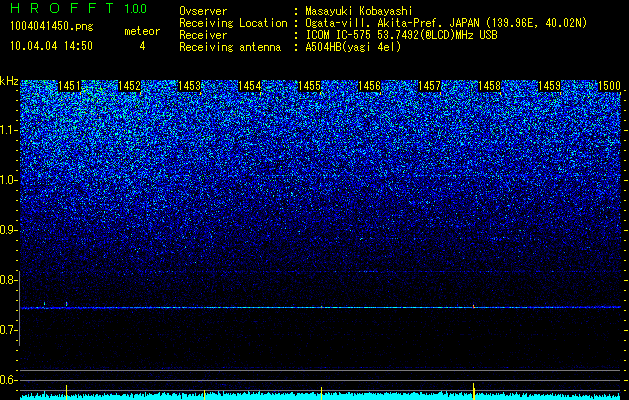Click the 1454 time marker
The width and height of the screenshot is (629, 400).
pos(250,86)
